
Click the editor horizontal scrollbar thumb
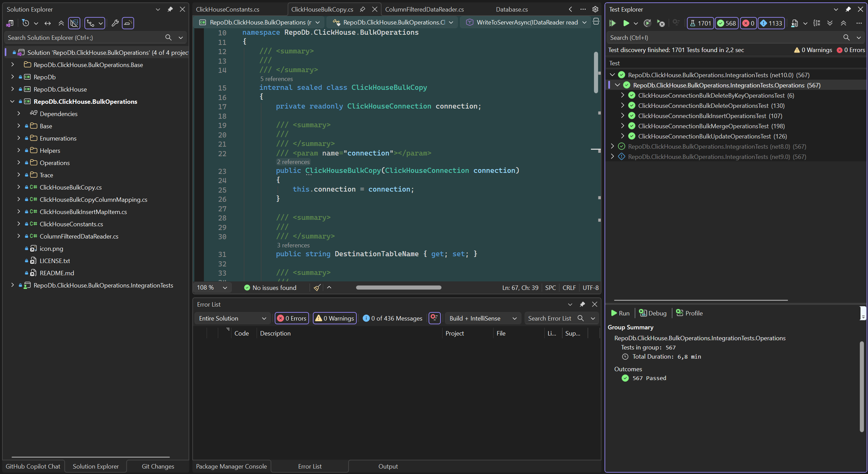pos(399,288)
